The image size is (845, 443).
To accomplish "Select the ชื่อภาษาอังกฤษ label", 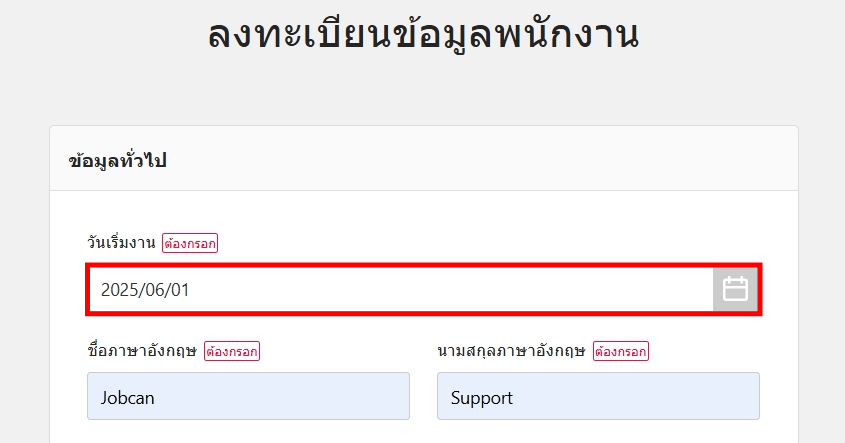I will (143, 351).
